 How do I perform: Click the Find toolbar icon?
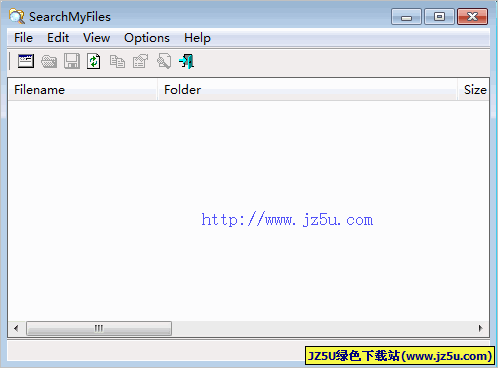pyautogui.click(x=164, y=61)
